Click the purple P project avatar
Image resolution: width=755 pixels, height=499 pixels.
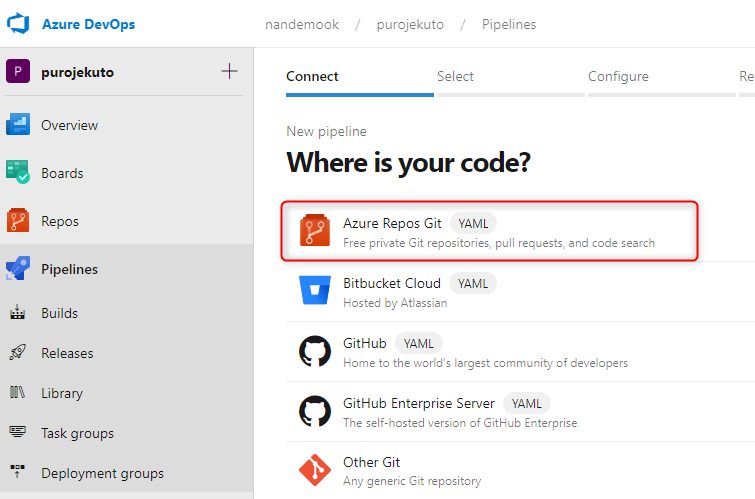(18, 71)
